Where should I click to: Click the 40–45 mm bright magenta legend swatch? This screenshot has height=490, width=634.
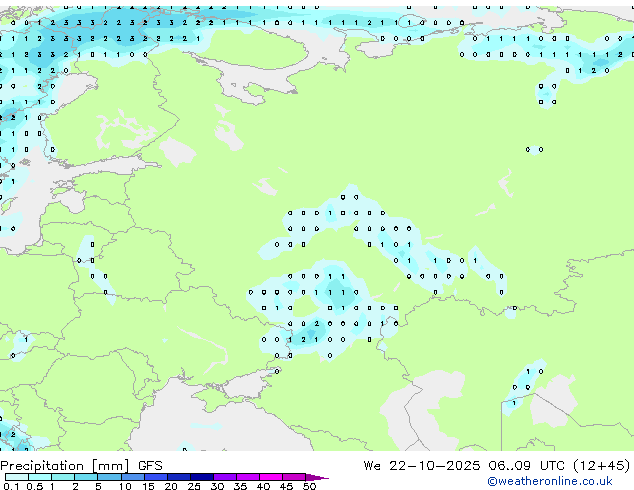click(x=271, y=477)
